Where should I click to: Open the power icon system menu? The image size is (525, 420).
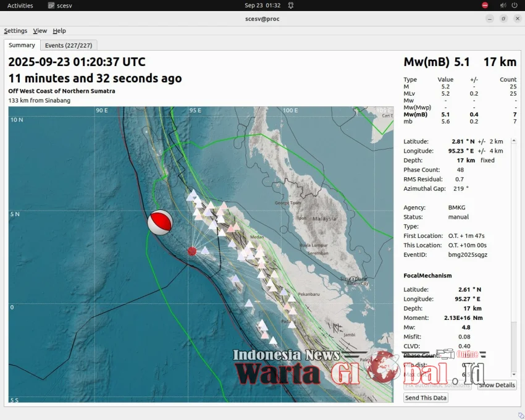(515, 6)
